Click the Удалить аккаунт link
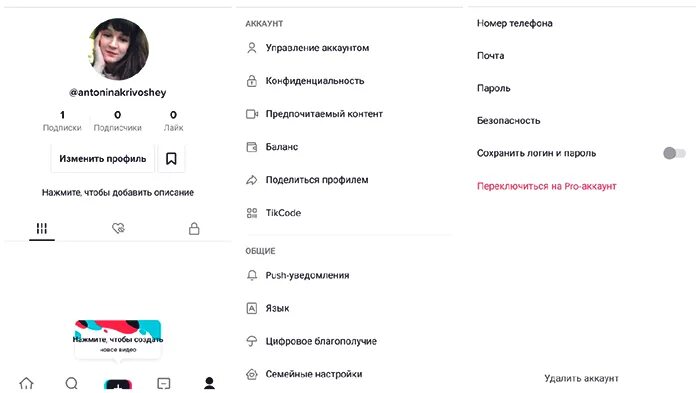This screenshot has width=700, height=393. click(581, 378)
